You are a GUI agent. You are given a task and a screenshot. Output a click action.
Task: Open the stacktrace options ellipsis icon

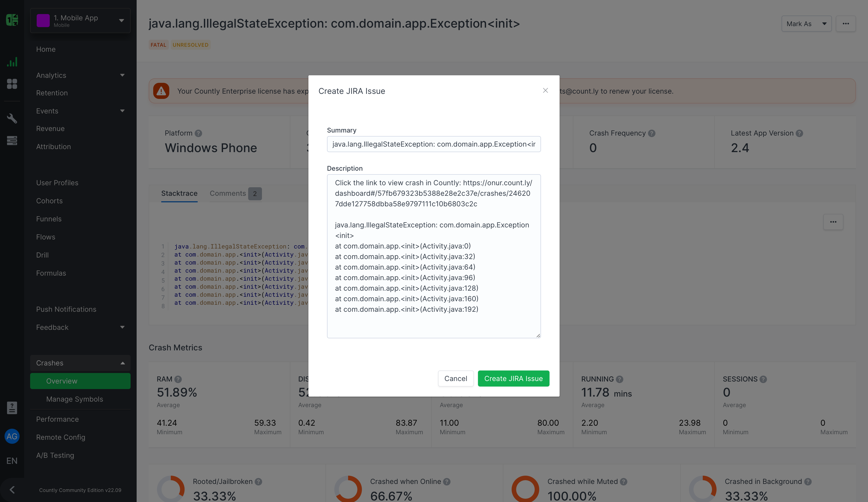(834, 222)
